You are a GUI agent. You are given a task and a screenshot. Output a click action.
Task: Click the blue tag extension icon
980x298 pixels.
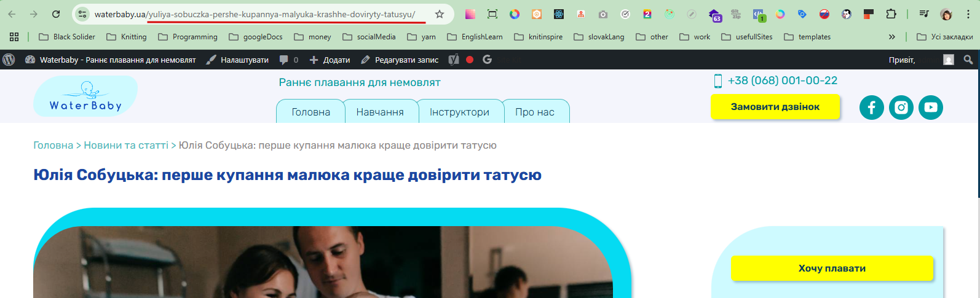click(x=802, y=14)
